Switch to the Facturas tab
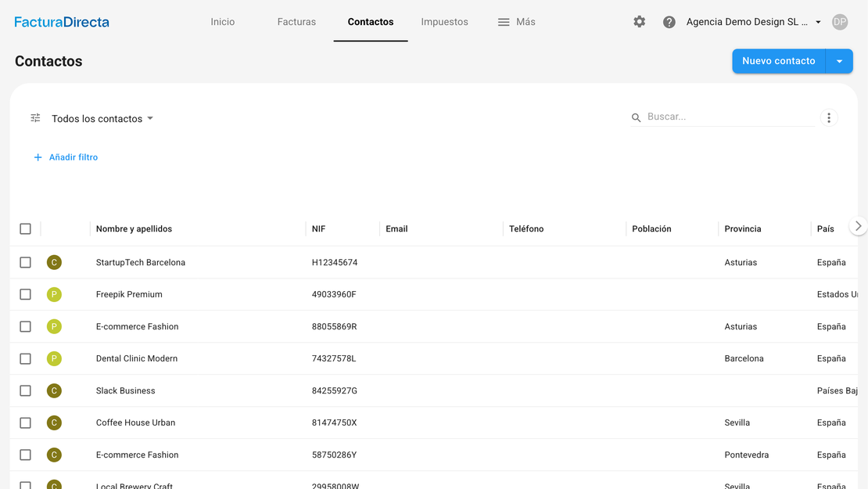This screenshot has width=868, height=489. [x=296, y=22]
